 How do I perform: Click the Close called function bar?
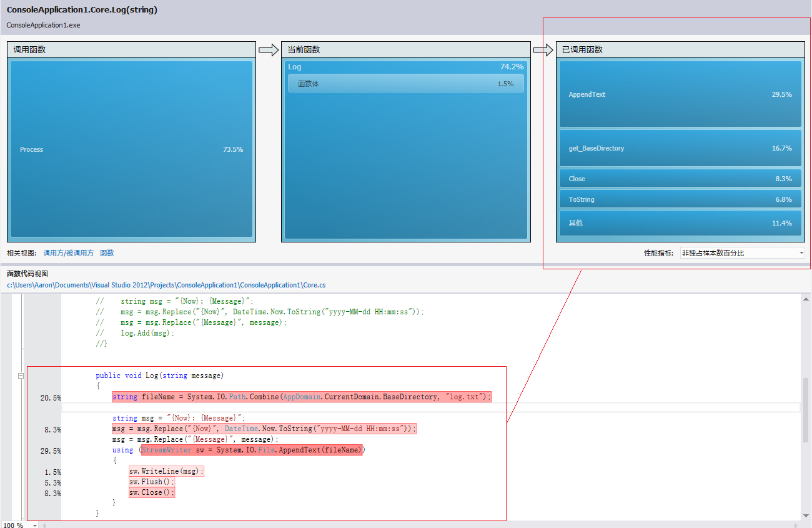coord(680,179)
